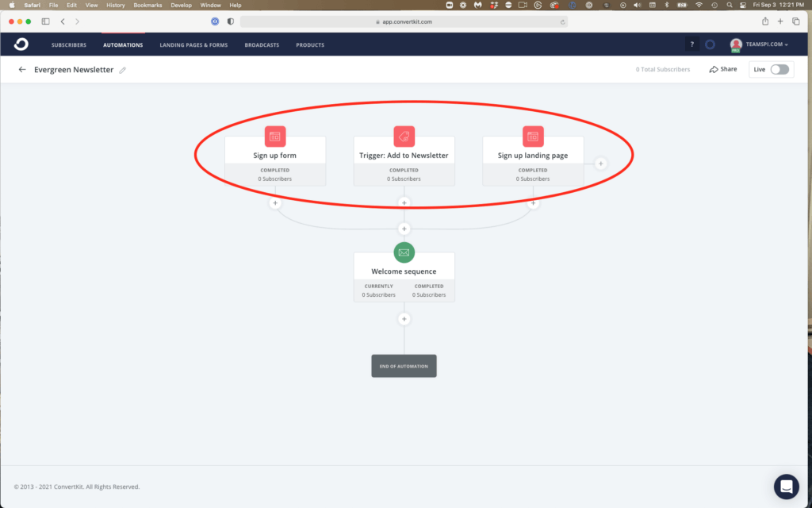Image resolution: width=812 pixels, height=508 pixels.
Task: Click the privacy shield icon in Safari toolbar
Action: click(231, 21)
